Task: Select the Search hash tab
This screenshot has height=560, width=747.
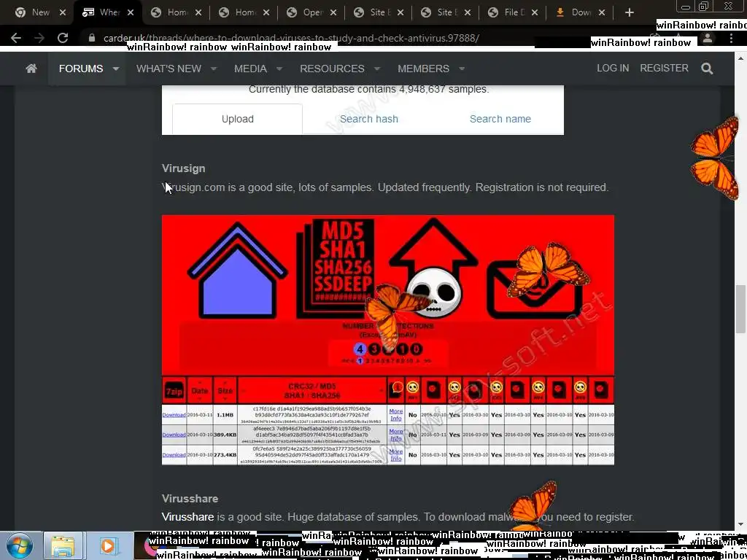Action: [x=368, y=119]
